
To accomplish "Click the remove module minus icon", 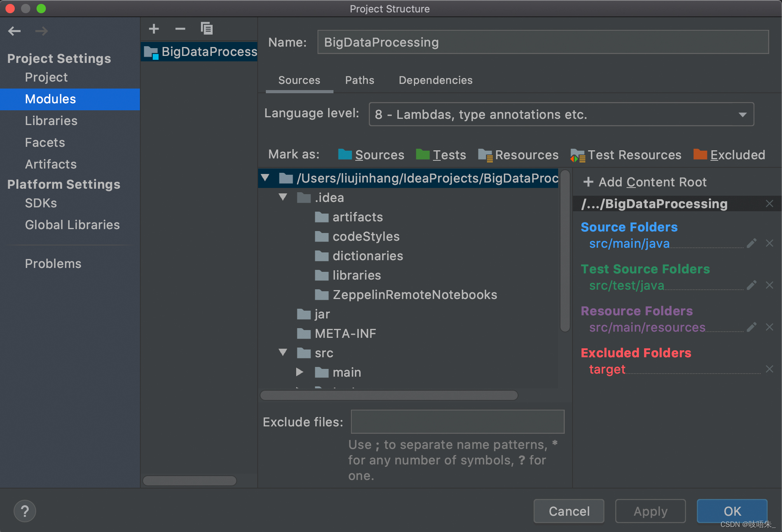I will [180, 29].
